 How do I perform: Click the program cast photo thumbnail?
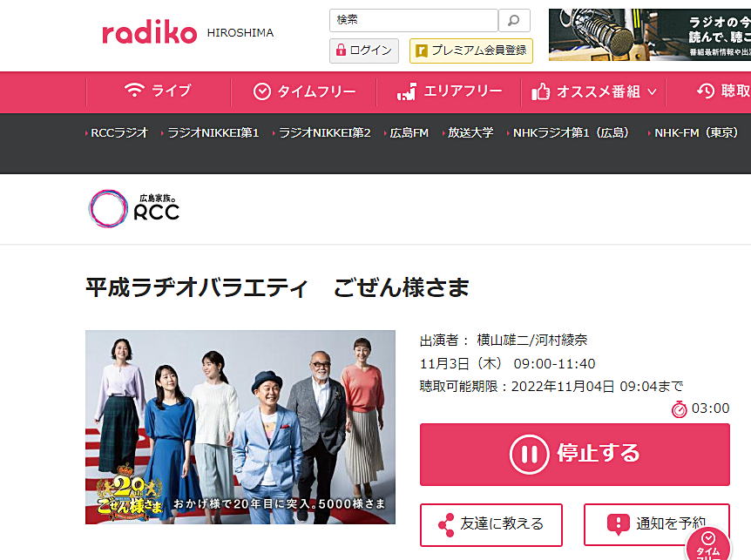(240, 427)
